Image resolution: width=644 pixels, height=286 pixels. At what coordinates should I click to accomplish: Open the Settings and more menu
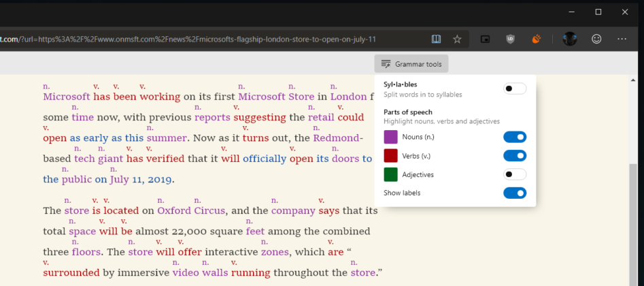point(622,39)
